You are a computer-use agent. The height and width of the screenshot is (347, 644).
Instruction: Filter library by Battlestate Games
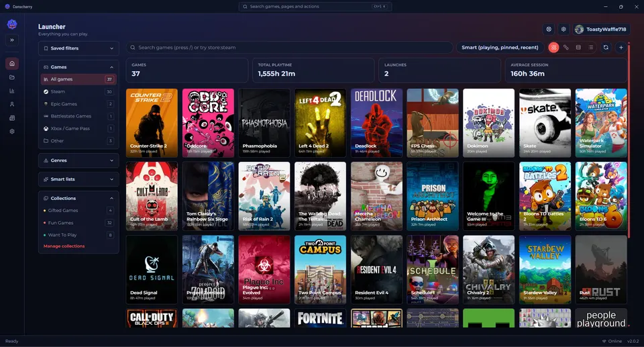point(79,116)
